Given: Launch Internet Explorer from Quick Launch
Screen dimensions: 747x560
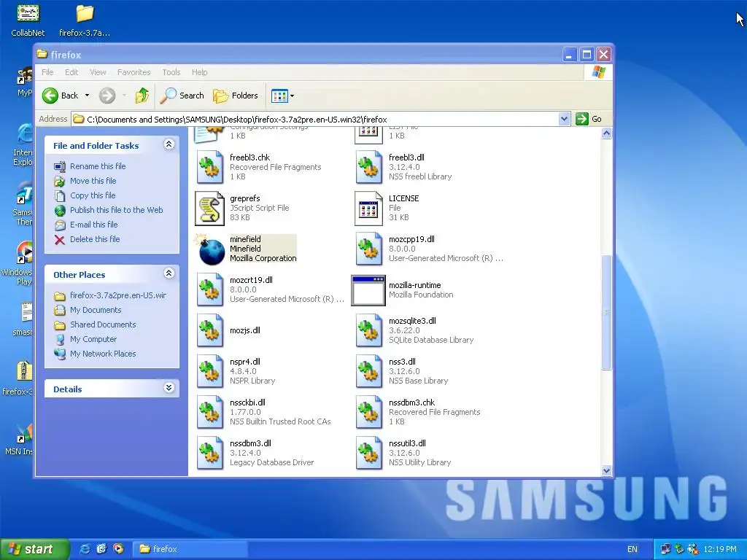Looking at the screenshot, I should [x=85, y=549].
